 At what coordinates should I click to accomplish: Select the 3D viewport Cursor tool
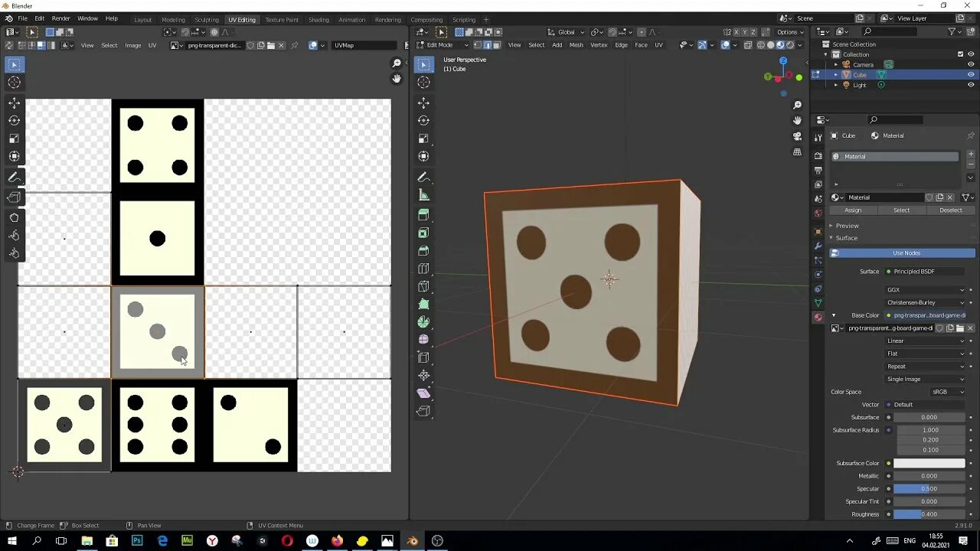tap(423, 82)
